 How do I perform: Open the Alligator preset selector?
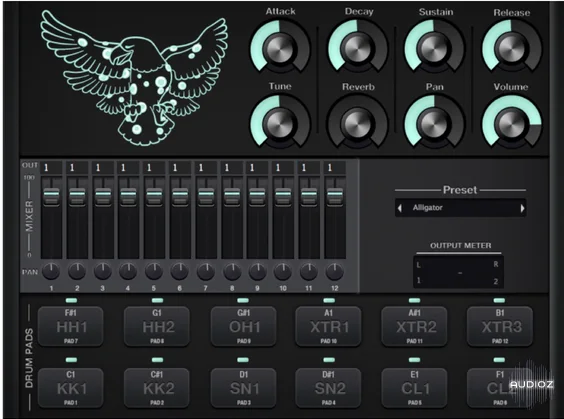(460, 208)
